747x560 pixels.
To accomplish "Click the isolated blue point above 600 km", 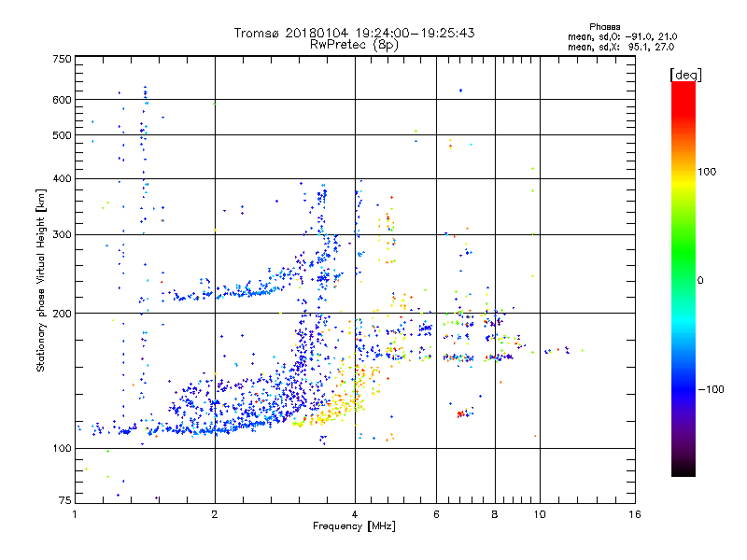I will (460, 91).
